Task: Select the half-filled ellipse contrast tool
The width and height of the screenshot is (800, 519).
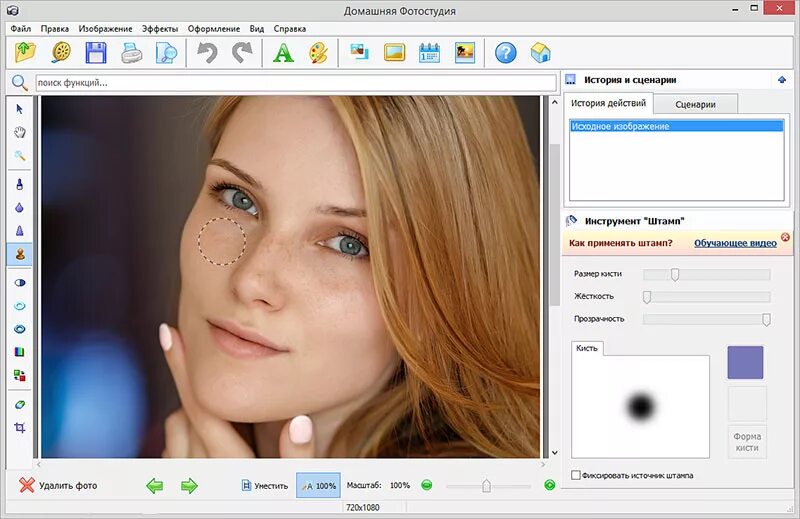Action: (19, 283)
